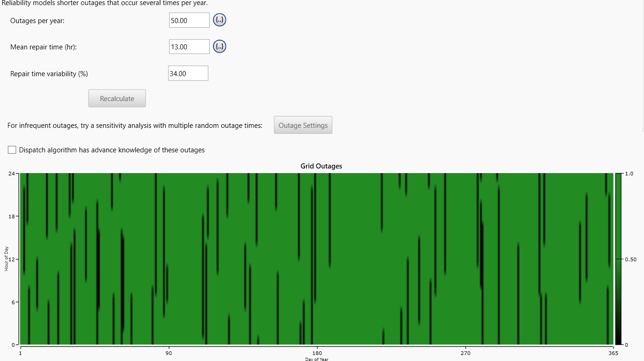Open sensitivity values for Mean repair time
Screen dimensions: 644x361
coord(219,47)
